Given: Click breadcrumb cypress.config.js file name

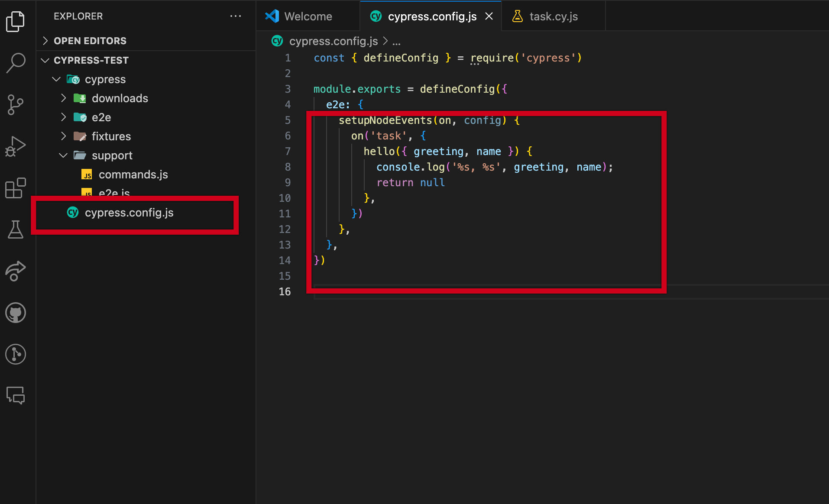Looking at the screenshot, I should point(334,41).
